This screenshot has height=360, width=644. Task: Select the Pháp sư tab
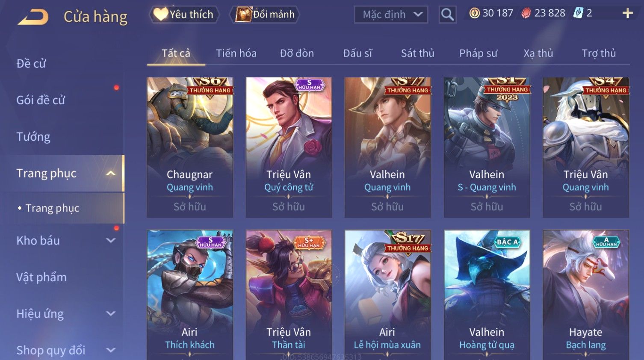click(478, 53)
